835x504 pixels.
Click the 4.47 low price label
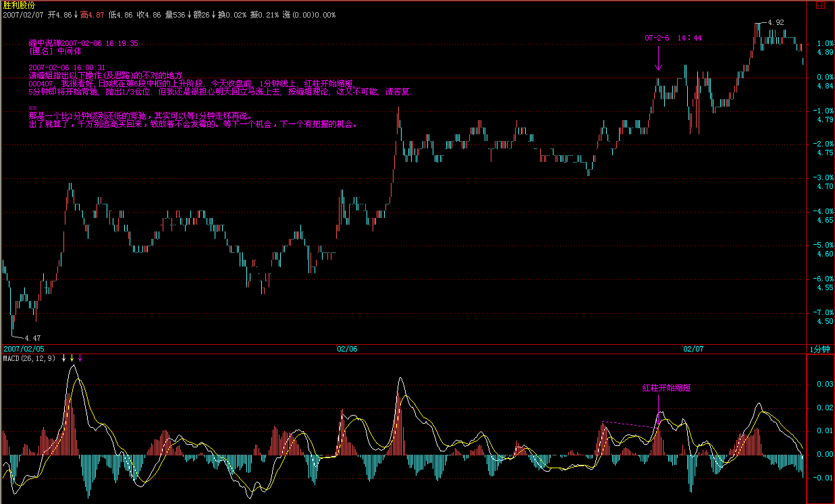click(x=32, y=337)
